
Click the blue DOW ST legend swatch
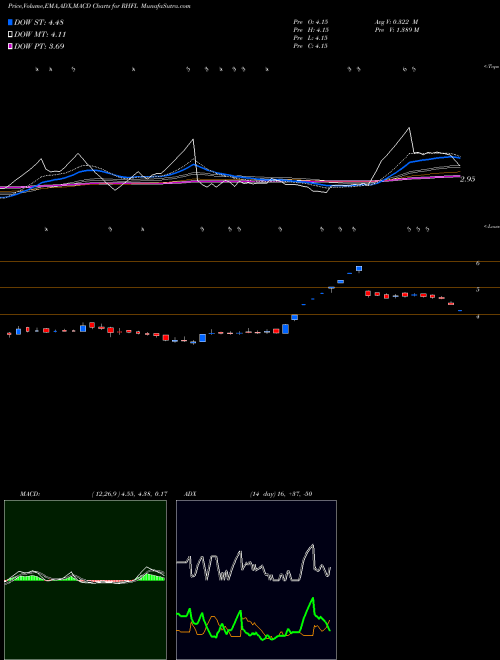tap(10, 22)
